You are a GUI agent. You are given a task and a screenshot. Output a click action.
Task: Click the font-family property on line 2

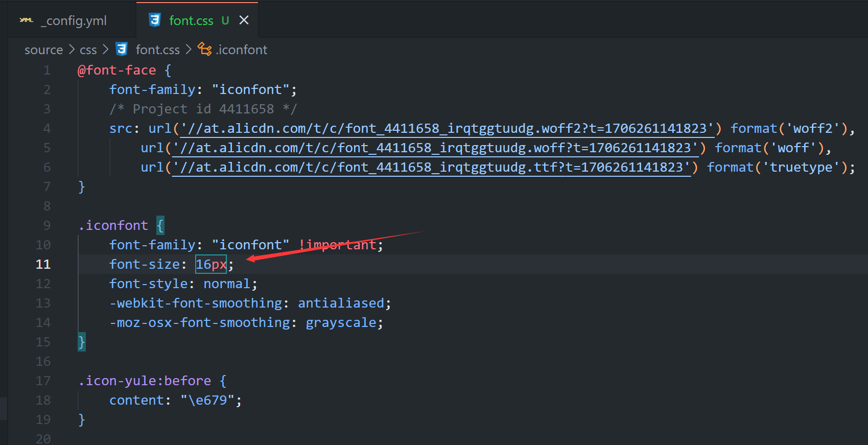[152, 89]
